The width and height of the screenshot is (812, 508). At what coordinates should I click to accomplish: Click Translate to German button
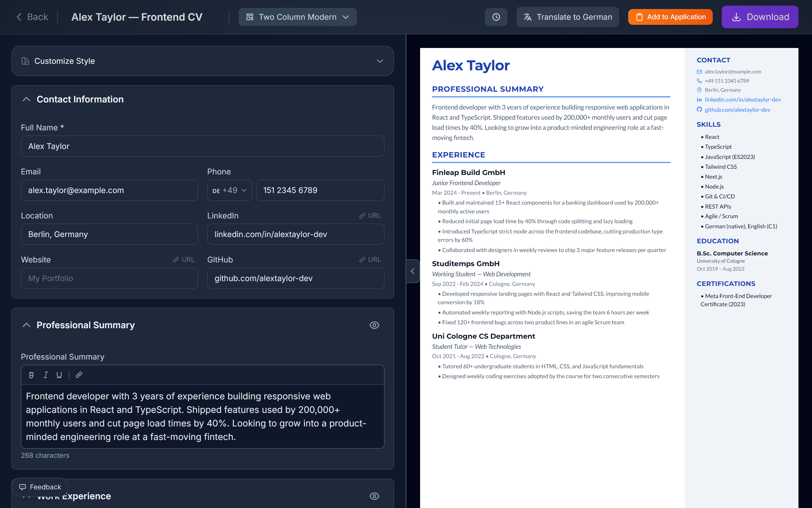[x=567, y=17]
